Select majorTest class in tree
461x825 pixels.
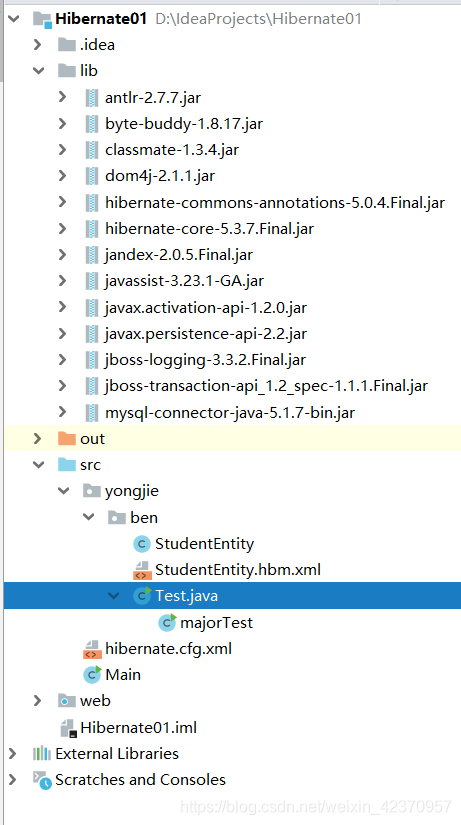216,623
